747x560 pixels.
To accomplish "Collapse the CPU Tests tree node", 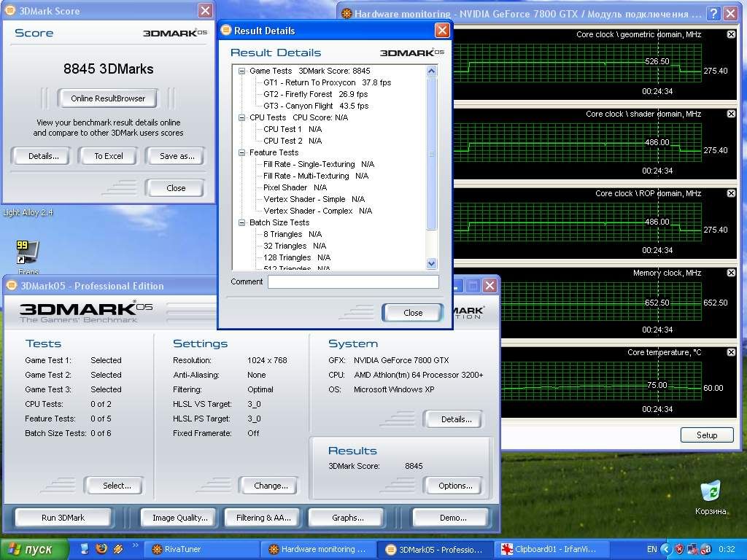I will click(x=242, y=117).
